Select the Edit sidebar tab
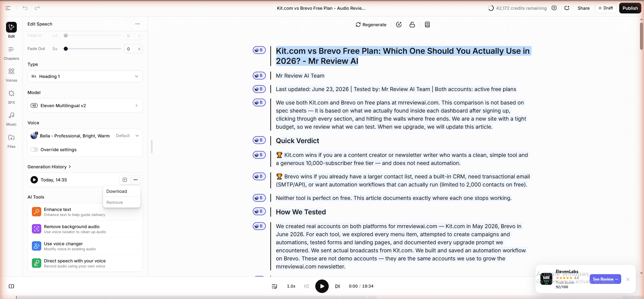This screenshot has height=299, width=644. (11, 30)
